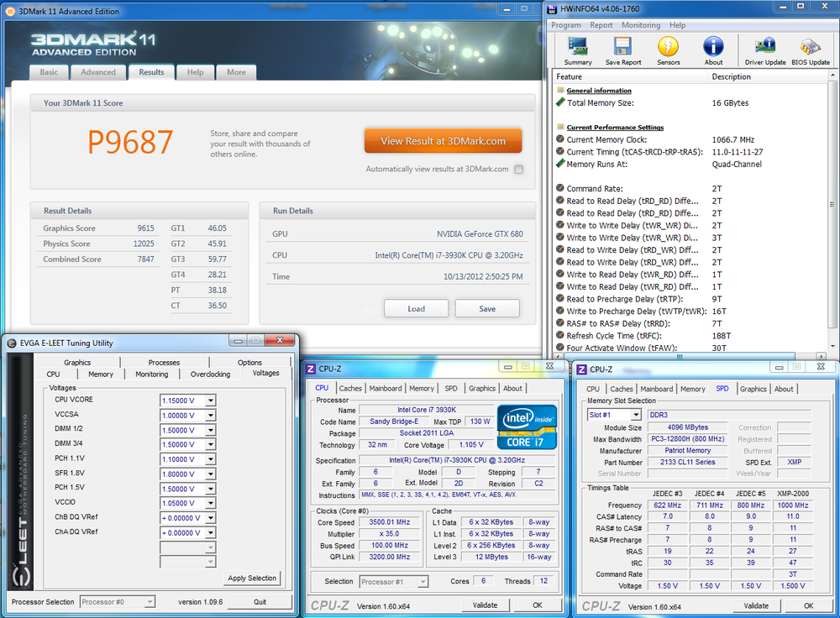The image size is (840, 618).
Task: Click the Load button in 3DMark 11
Action: coord(417,308)
